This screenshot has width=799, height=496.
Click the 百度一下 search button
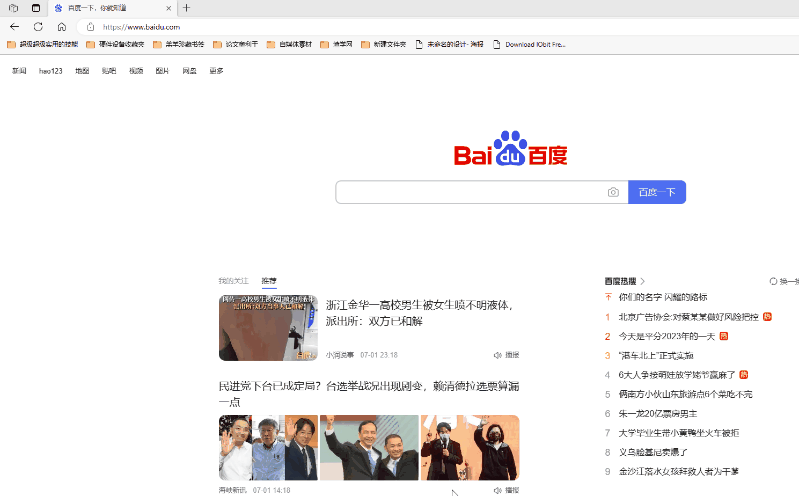(657, 192)
